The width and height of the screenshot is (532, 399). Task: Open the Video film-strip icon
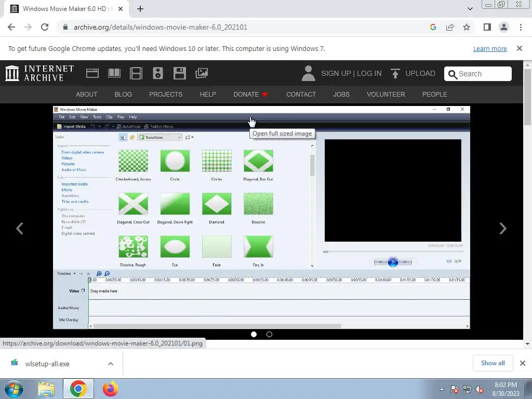[136, 73]
